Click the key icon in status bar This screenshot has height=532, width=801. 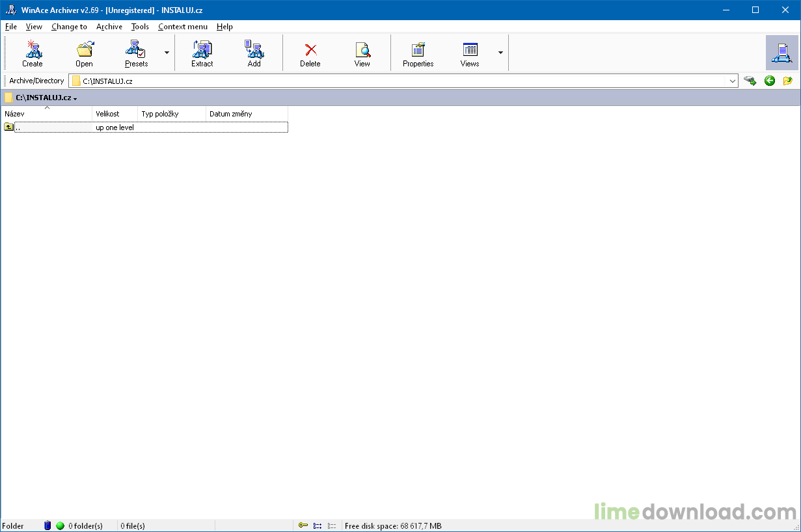point(303,525)
